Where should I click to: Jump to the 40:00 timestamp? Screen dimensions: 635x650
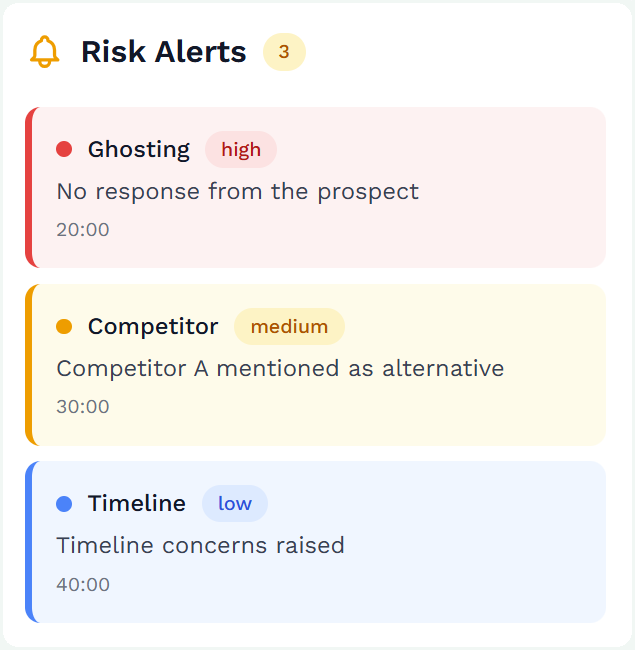[x=83, y=584]
